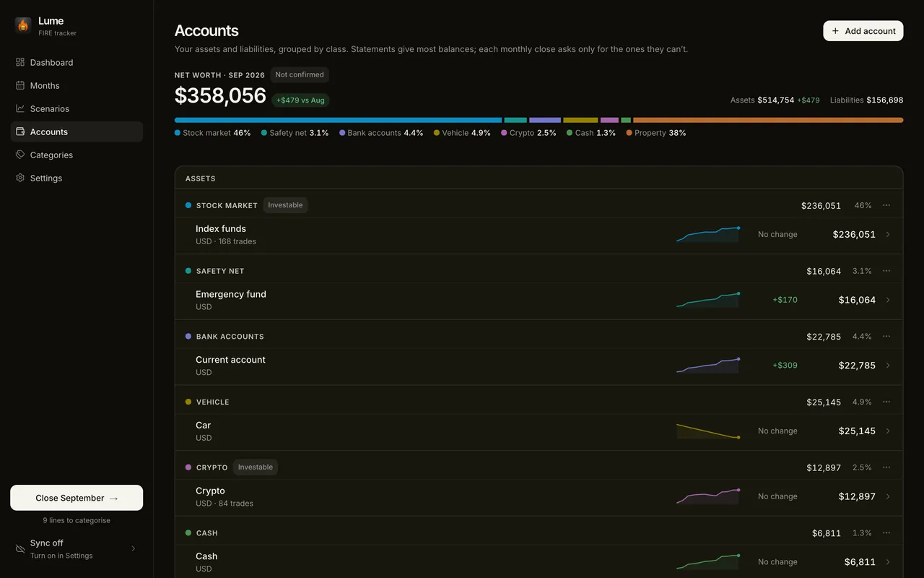Open the Cash group's three-dot menu
The image size is (924, 578).
[886, 532]
